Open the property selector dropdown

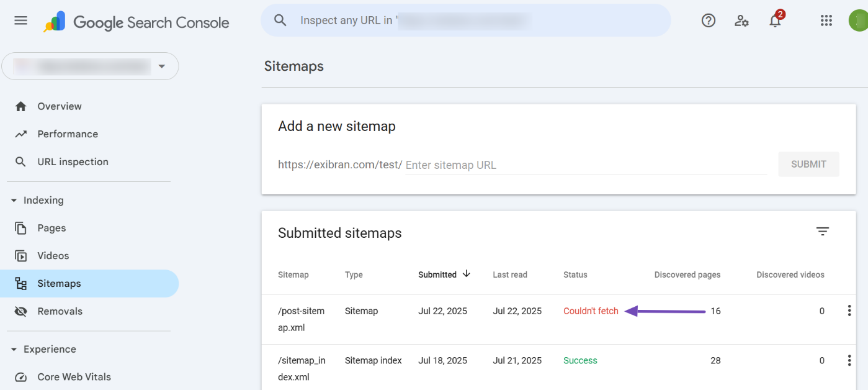90,66
